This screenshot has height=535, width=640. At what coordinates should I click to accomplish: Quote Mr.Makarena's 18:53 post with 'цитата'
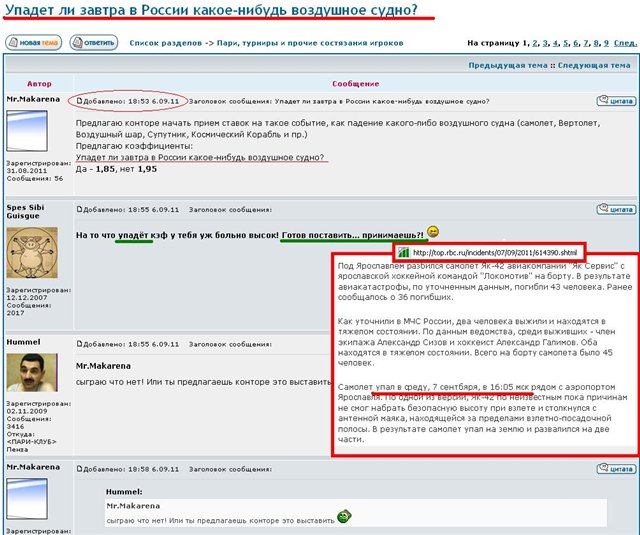(616, 100)
